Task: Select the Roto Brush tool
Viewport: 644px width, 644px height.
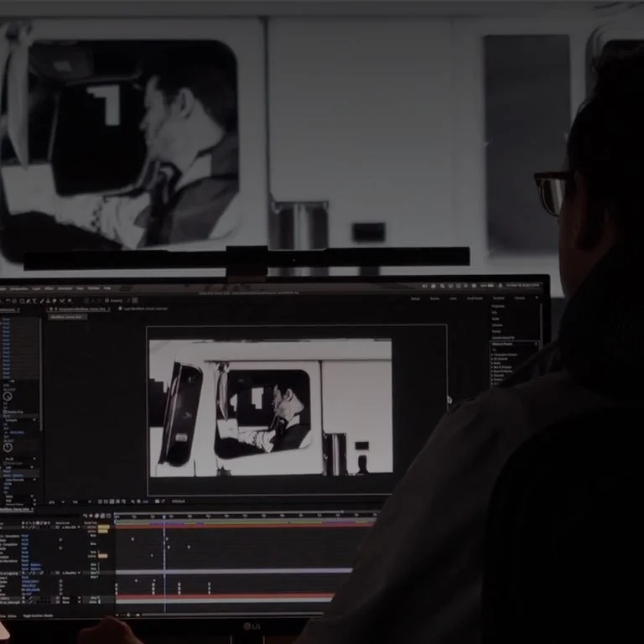Action: click(62, 301)
